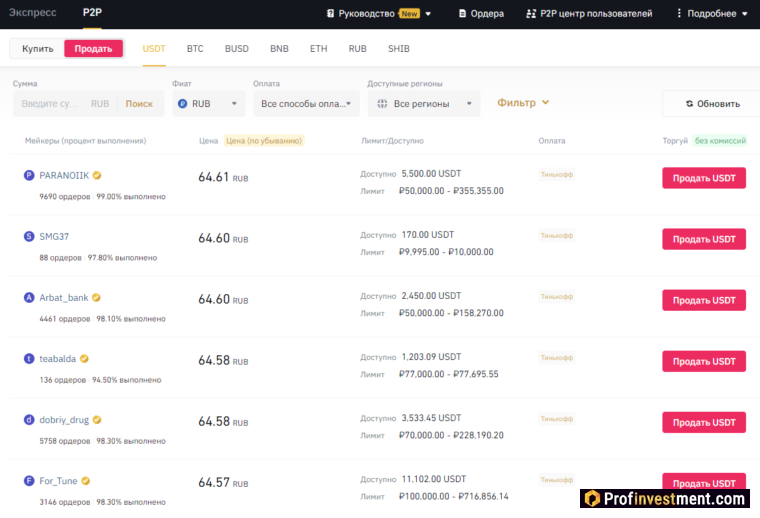Click Продать USDT for teabalda

704,361
